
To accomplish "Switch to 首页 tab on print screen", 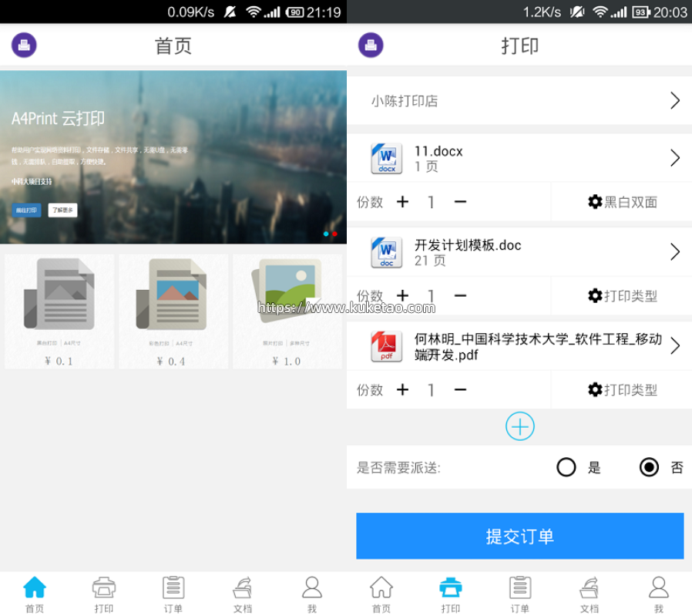I will click(381, 595).
